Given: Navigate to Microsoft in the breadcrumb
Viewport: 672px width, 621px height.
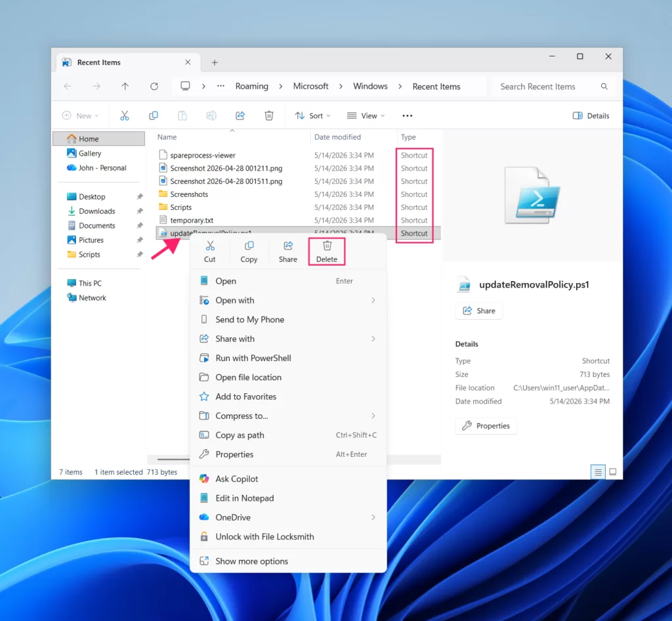Looking at the screenshot, I should tap(310, 87).
